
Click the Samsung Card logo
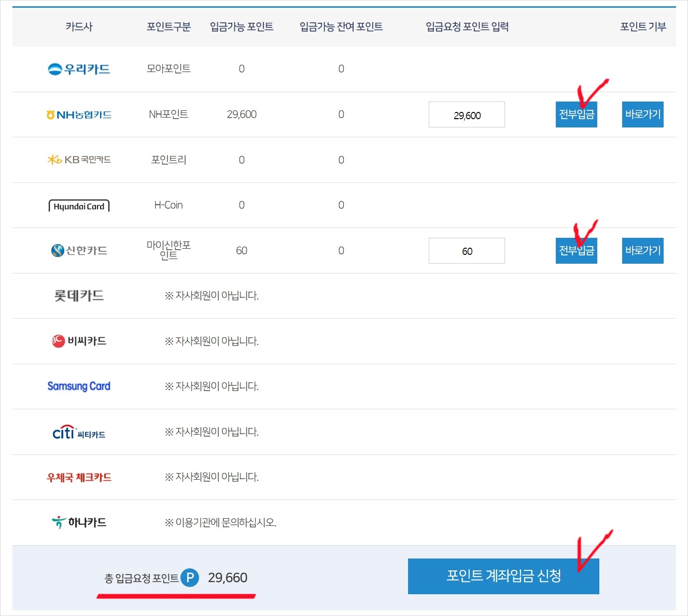pos(79,386)
